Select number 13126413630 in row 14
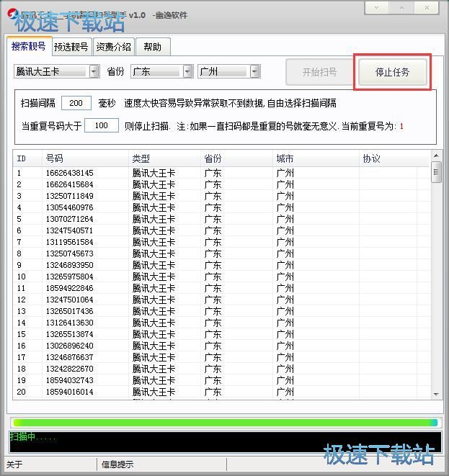The image size is (449, 476). (x=70, y=323)
